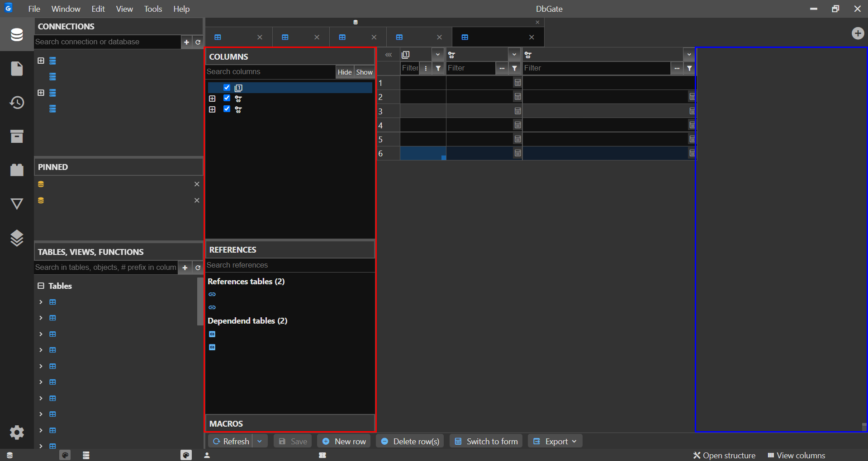Focus the Search columns input
The image size is (868, 461).
click(x=270, y=72)
